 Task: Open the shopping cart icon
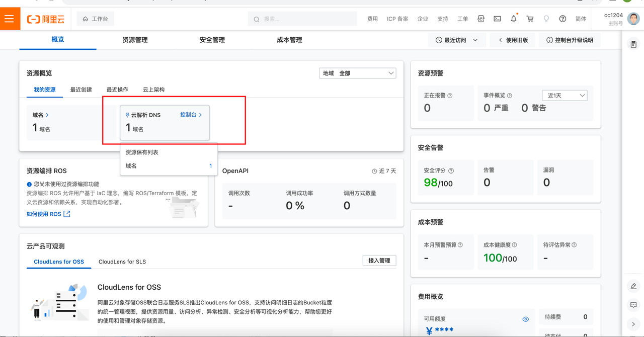530,19
